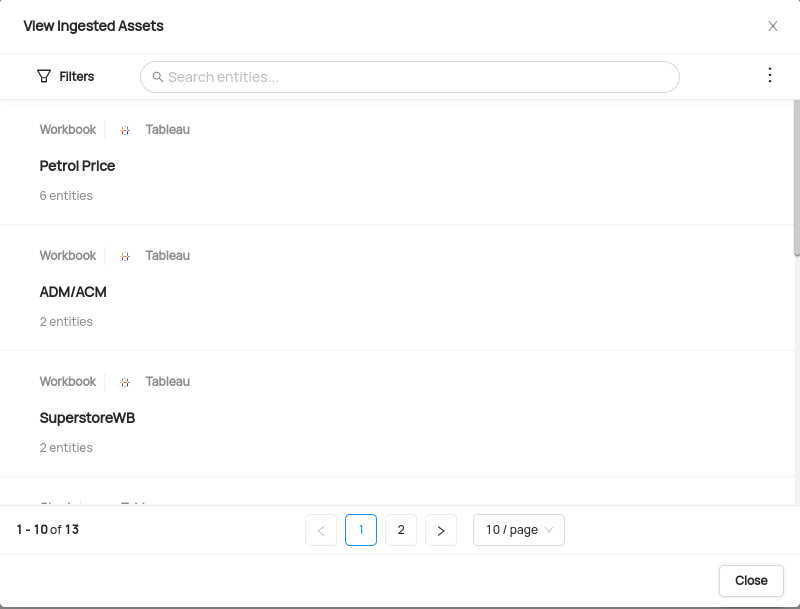Image resolution: width=800 pixels, height=609 pixels.
Task: Open the three-dot more options menu
Action: [x=769, y=75]
